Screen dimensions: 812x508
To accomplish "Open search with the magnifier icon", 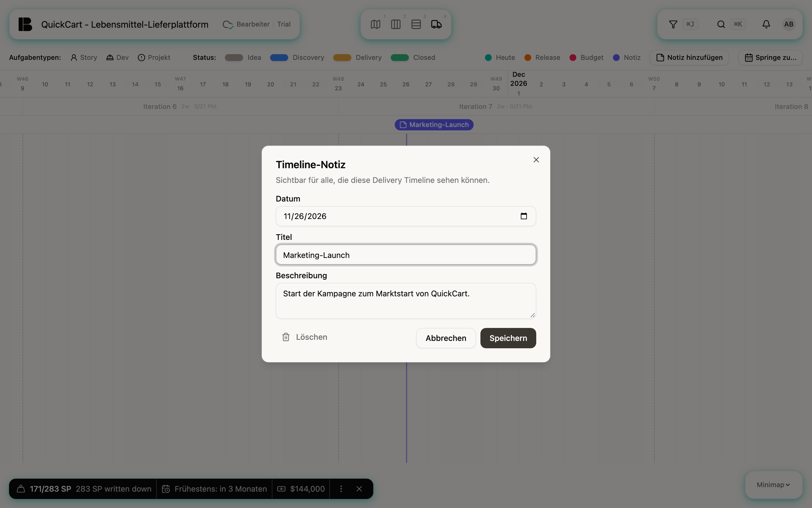I will (x=721, y=24).
